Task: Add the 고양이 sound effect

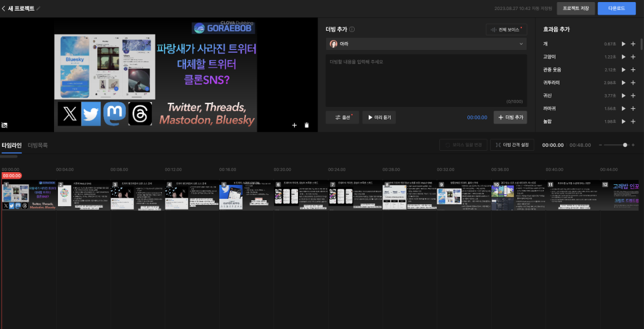Action: pyautogui.click(x=633, y=57)
